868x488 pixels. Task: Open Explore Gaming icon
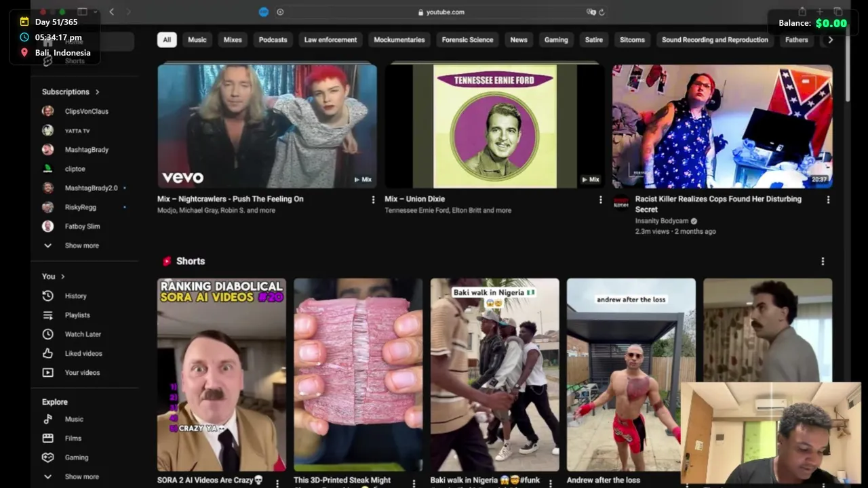click(x=47, y=457)
